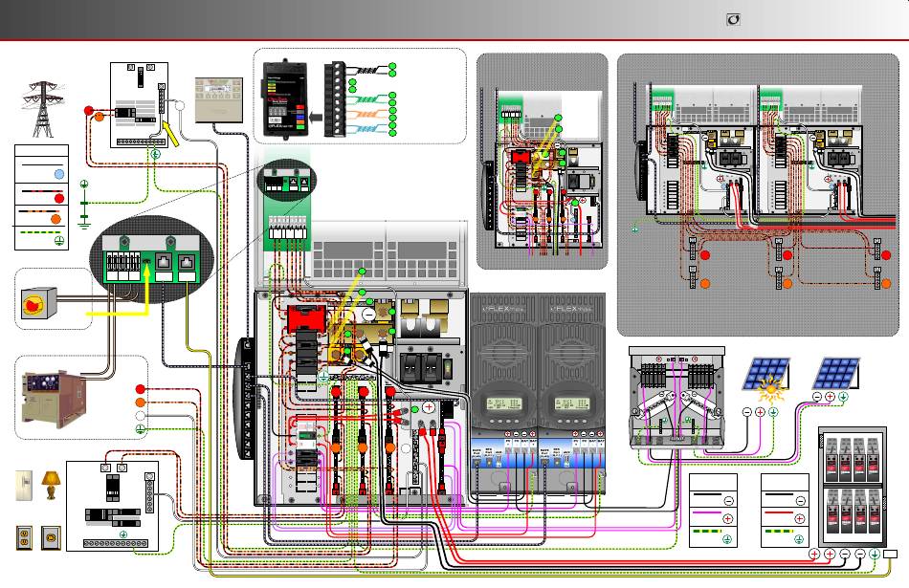Click the black battery monitor device
Viewport: 909px width, 588px height.
[285, 98]
